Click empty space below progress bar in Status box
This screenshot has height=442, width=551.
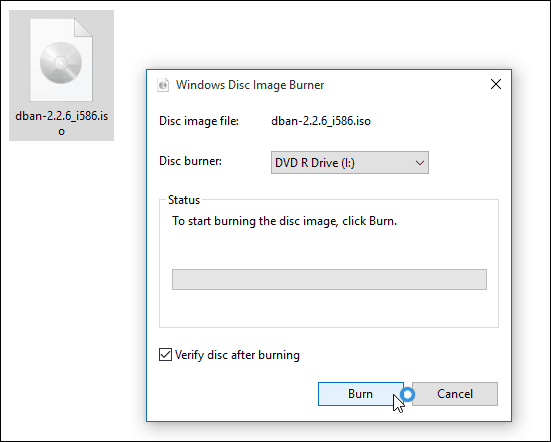tap(329, 308)
